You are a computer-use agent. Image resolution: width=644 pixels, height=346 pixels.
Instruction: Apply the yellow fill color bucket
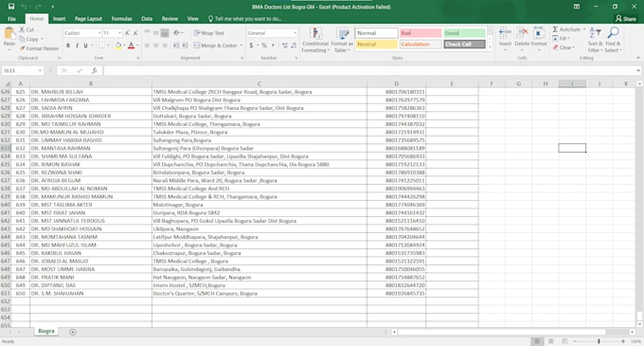(x=117, y=46)
